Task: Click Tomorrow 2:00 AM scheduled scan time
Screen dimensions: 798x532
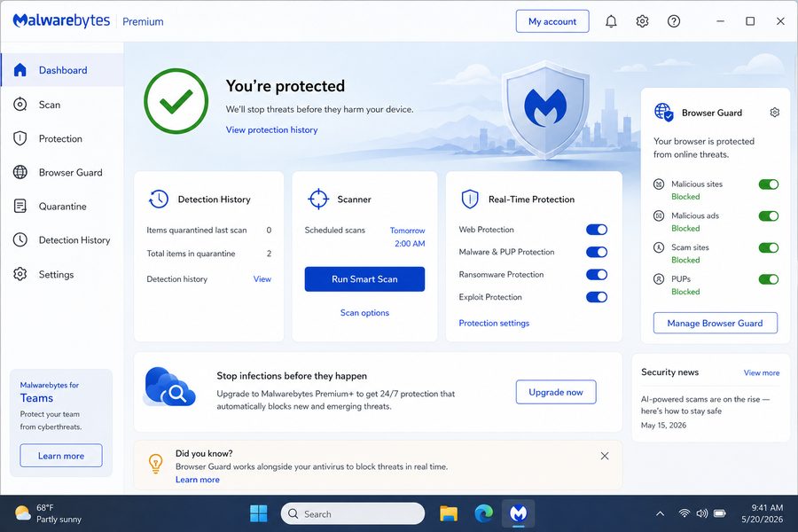Action: tap(408, 237)
